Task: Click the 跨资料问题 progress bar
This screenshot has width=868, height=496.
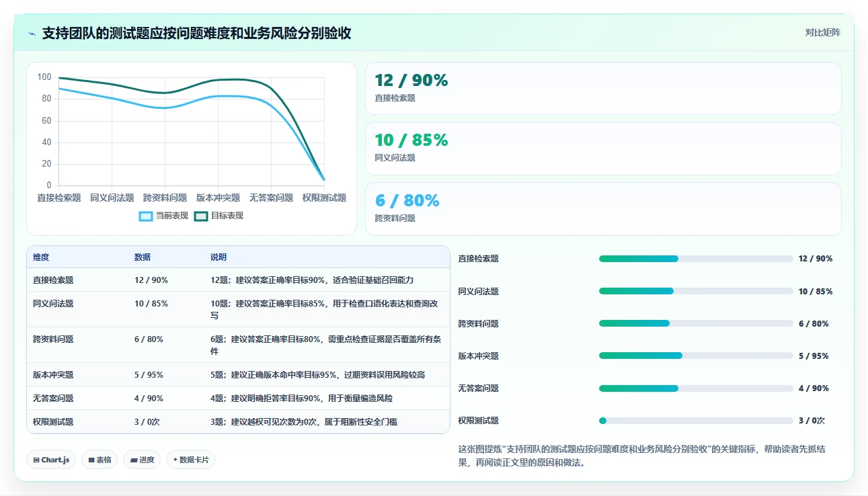Action: tap(696, 323)
